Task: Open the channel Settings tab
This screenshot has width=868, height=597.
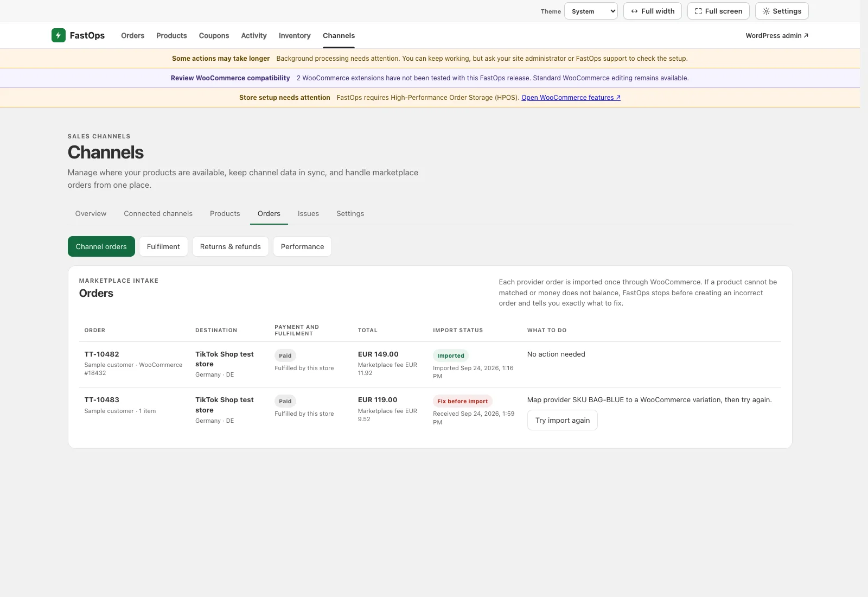Action: (x=350, y=213)
